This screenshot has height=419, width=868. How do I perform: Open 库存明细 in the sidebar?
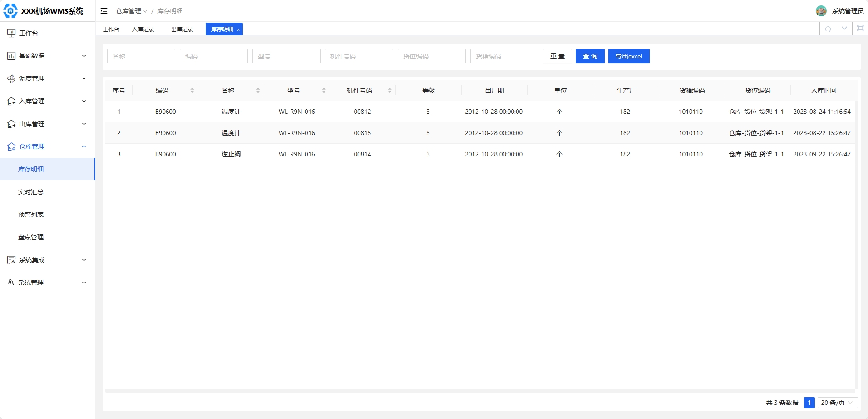(48, 169)
